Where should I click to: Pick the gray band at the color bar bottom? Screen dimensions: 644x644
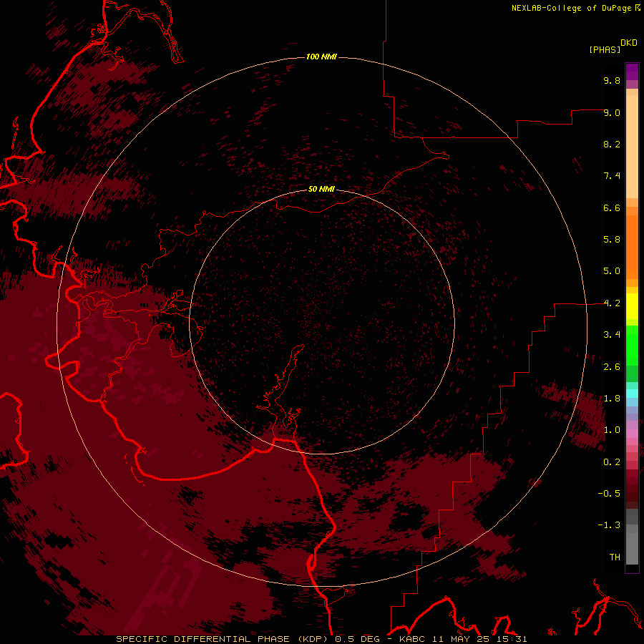[x=632, y=548]
